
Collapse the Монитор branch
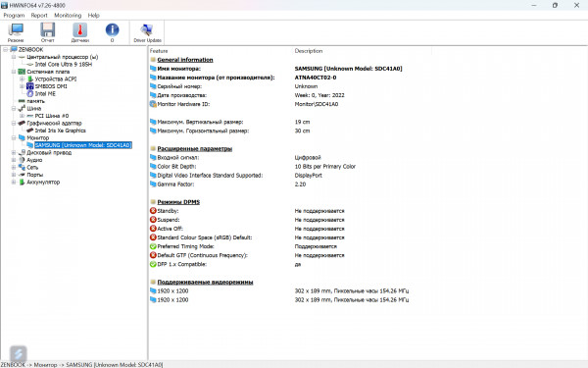click(14, 137)
